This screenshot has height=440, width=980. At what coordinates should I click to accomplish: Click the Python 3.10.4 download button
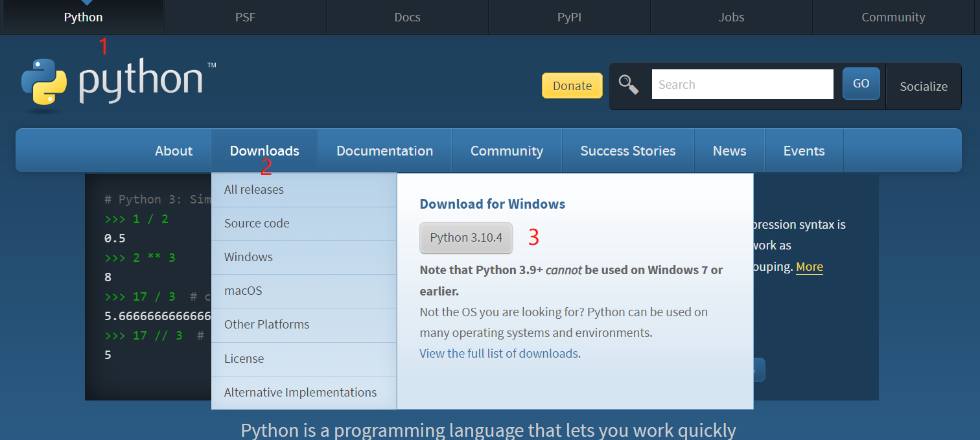pos(466,238)
